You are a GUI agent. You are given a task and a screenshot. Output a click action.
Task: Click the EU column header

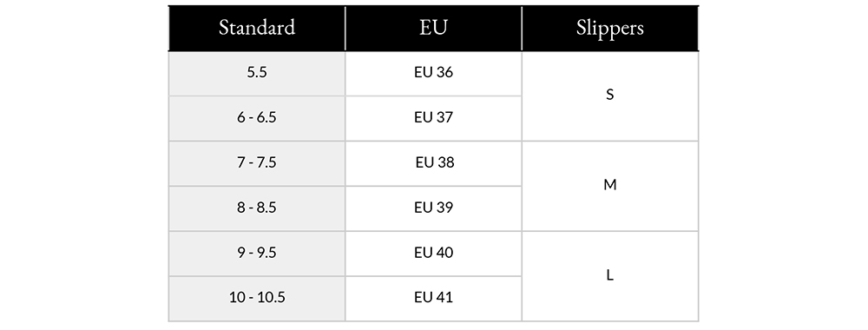pos(433,29)
